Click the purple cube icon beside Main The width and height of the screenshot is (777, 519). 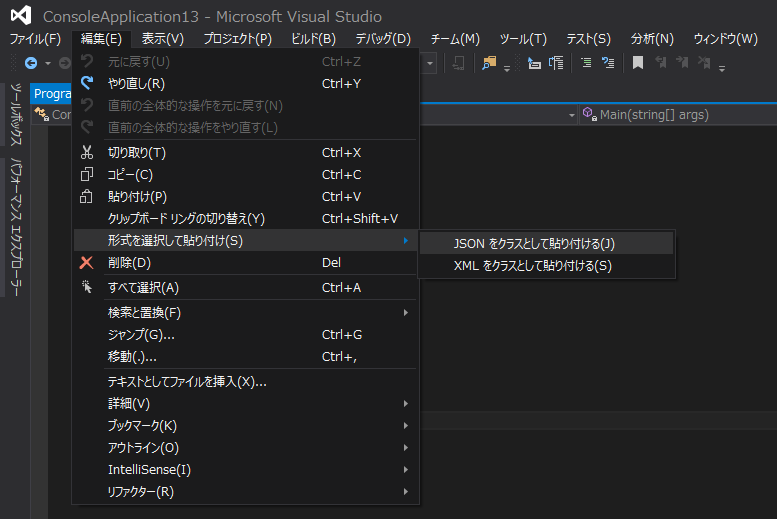point(589,114)
